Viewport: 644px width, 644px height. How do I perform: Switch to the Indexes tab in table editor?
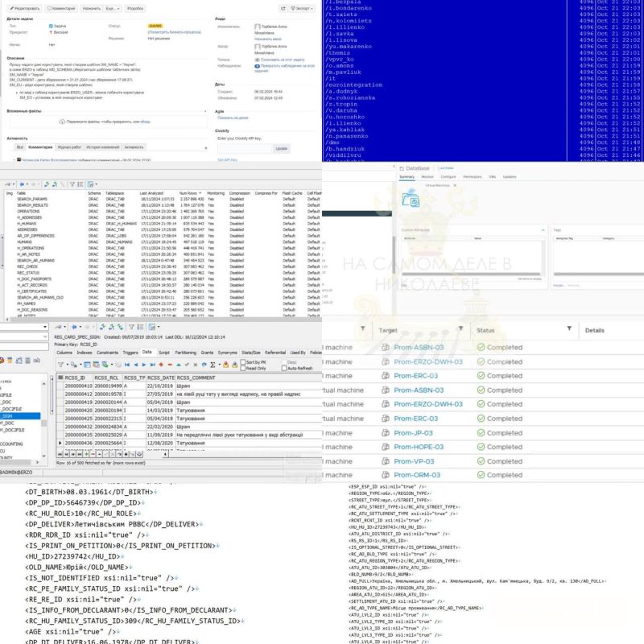coord(85,353)
